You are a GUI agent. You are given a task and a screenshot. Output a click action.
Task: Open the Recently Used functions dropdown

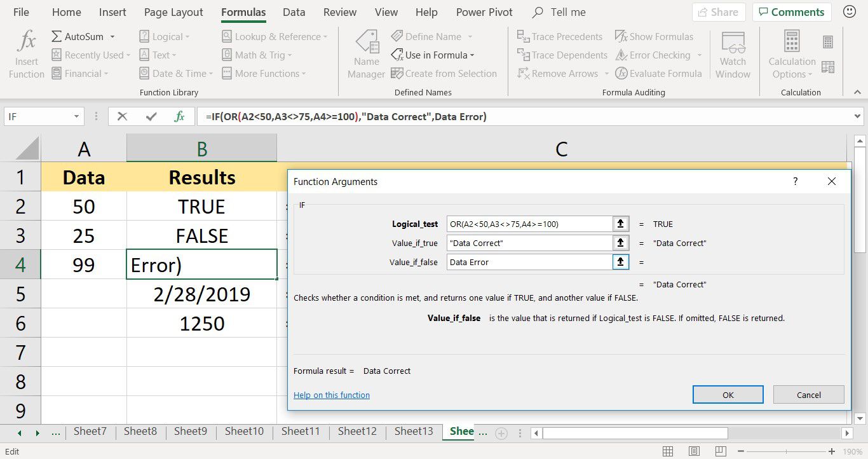(x=90, y=55)
